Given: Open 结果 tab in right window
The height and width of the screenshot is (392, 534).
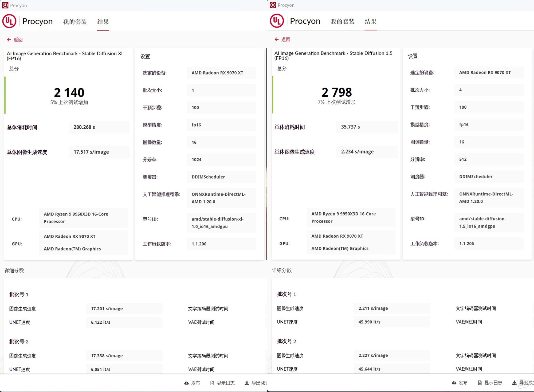Looking at the screenshot, I should point(371,21).
